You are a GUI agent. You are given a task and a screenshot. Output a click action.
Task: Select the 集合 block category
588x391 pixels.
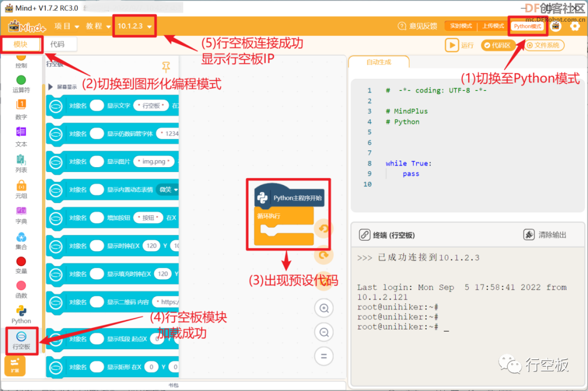[x=21, y=241]
